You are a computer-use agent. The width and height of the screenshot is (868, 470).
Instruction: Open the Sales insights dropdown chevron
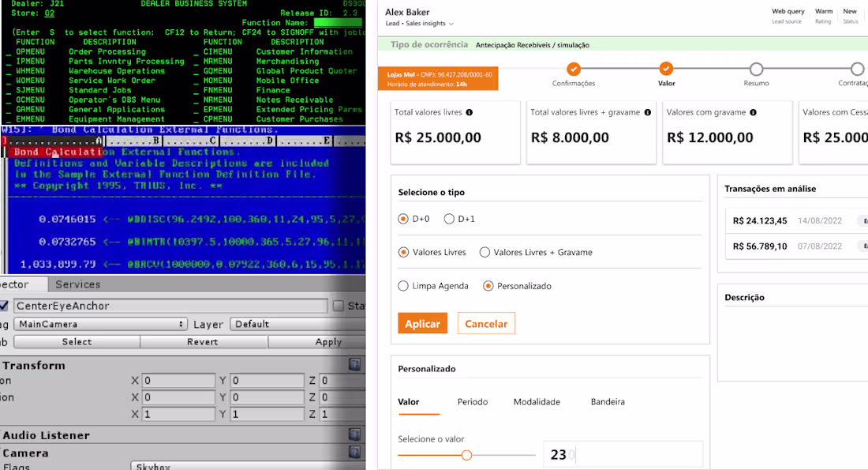[x=451, y=24]
